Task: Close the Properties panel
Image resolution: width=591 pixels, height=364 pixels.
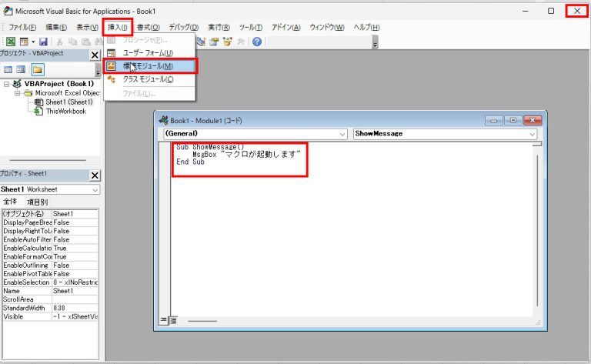Action: 95,175
